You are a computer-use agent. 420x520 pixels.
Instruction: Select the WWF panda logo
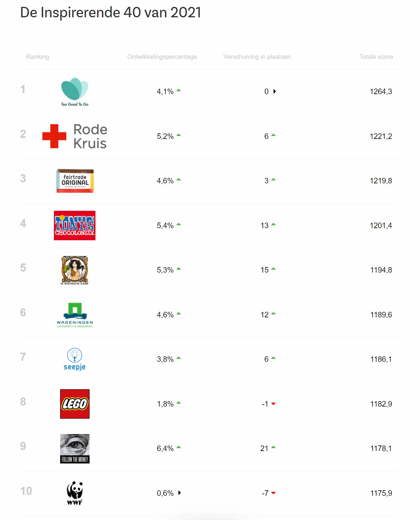click(x=75, y=493)
